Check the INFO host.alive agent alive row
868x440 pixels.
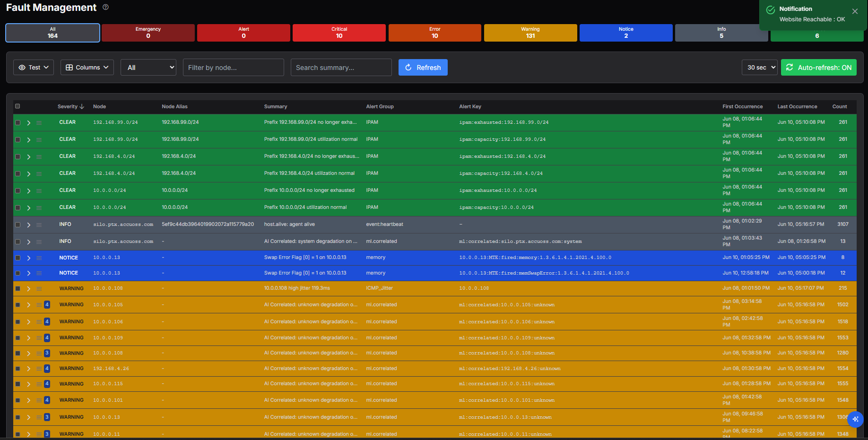[17, 225]
